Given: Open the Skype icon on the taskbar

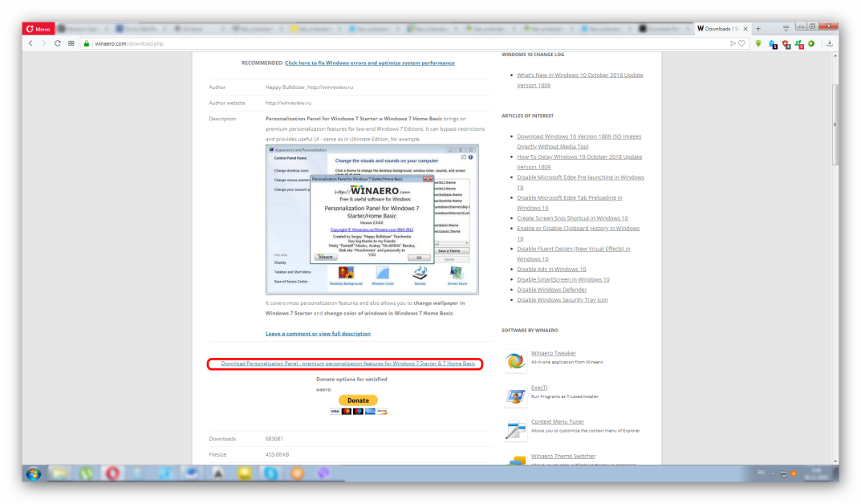Looking at the screenshot, I should click(270, 474).
